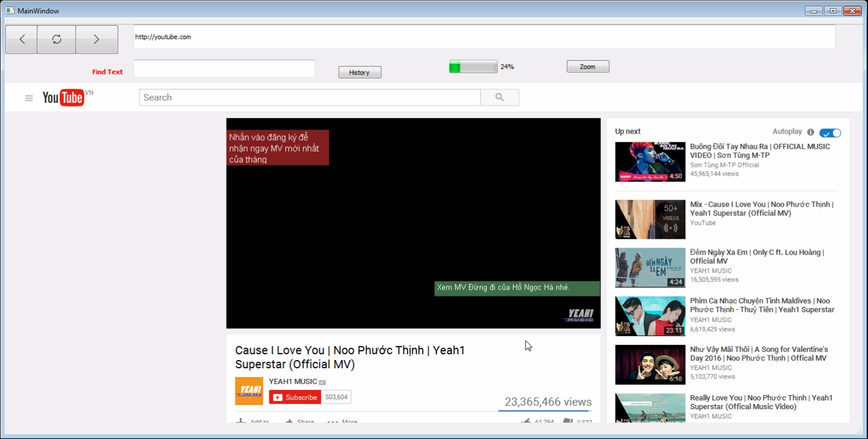
Task: Open Mix - Cause I Love You title
Action: coord(761,209)
